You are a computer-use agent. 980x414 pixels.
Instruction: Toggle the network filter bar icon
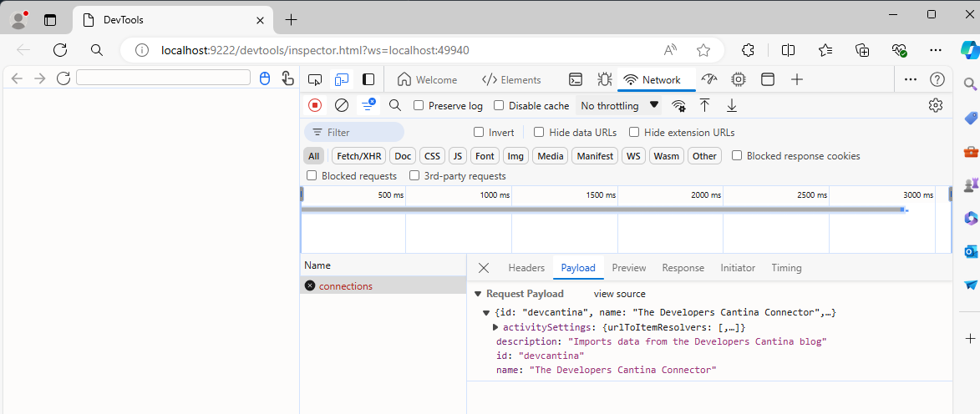tap(368, 105)
